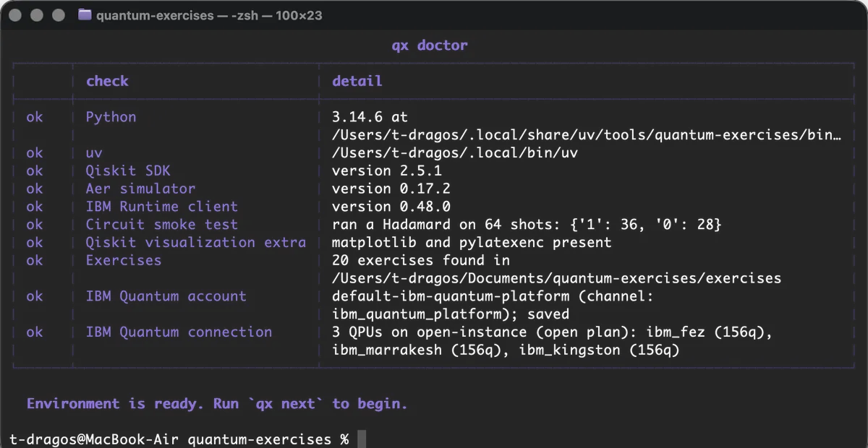Click the shell prompt 't-dragos@MacBook-Air quantum-exercises %'
Image resolution: width=868 pixels, height=448 pixels.
point(179,439)
